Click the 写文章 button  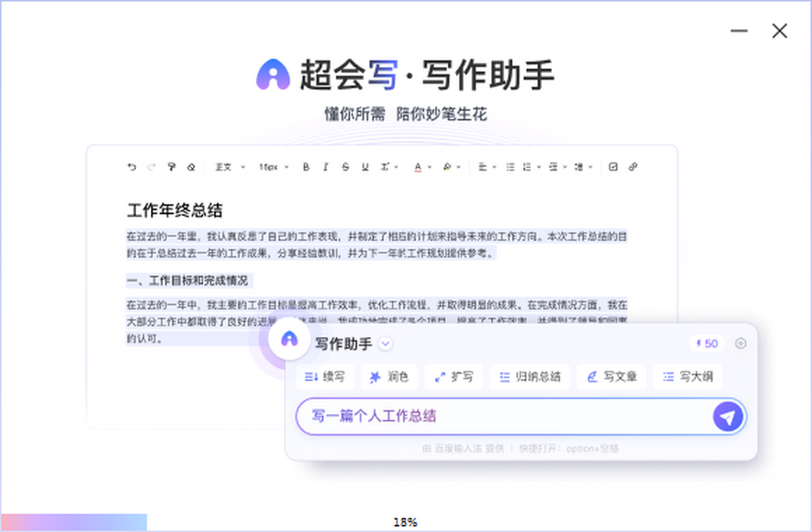click(611, 377)
